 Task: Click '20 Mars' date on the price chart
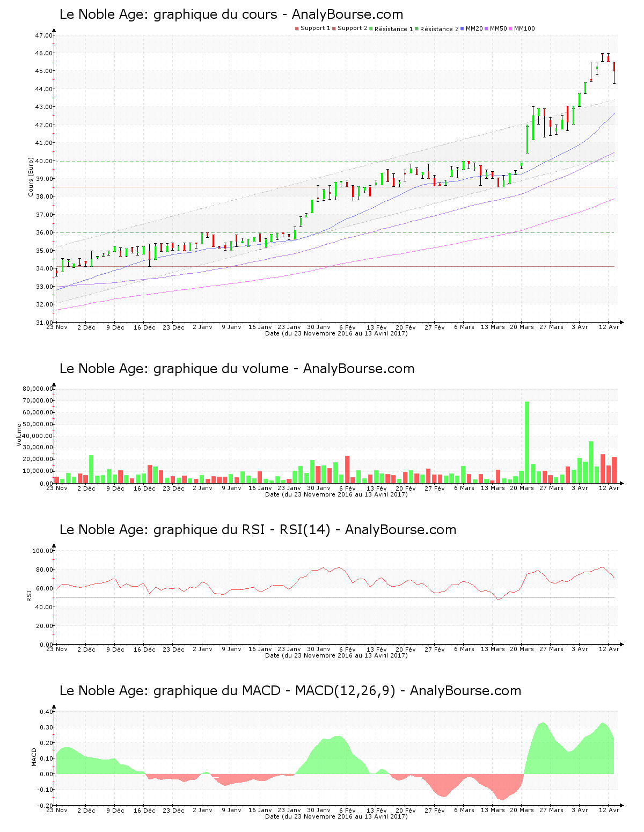tap(522, 327)
